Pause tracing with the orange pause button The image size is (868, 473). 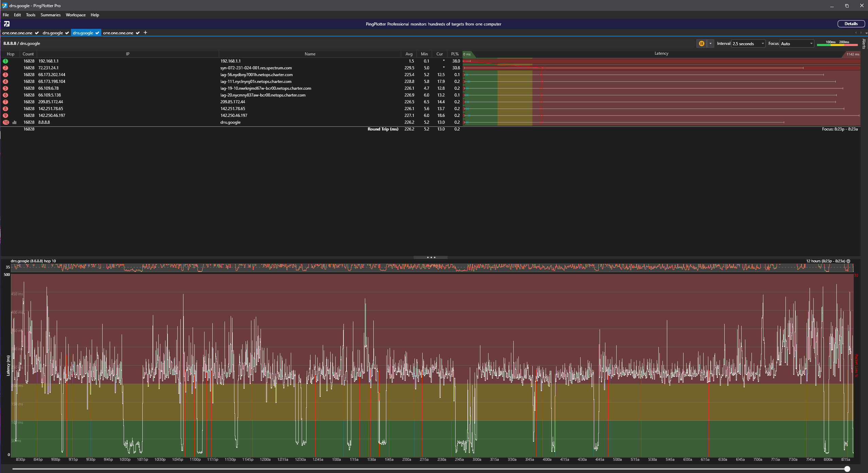pos(701,43)
